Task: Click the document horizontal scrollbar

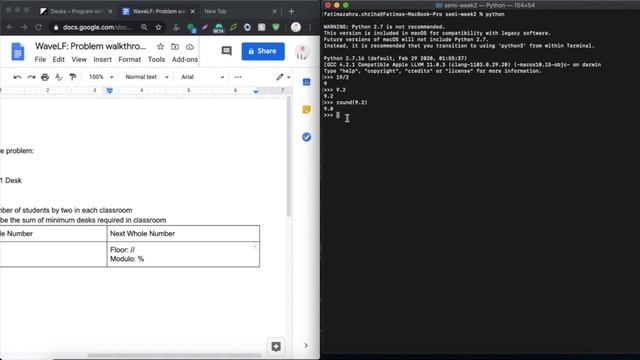Action: click(174, 356)
